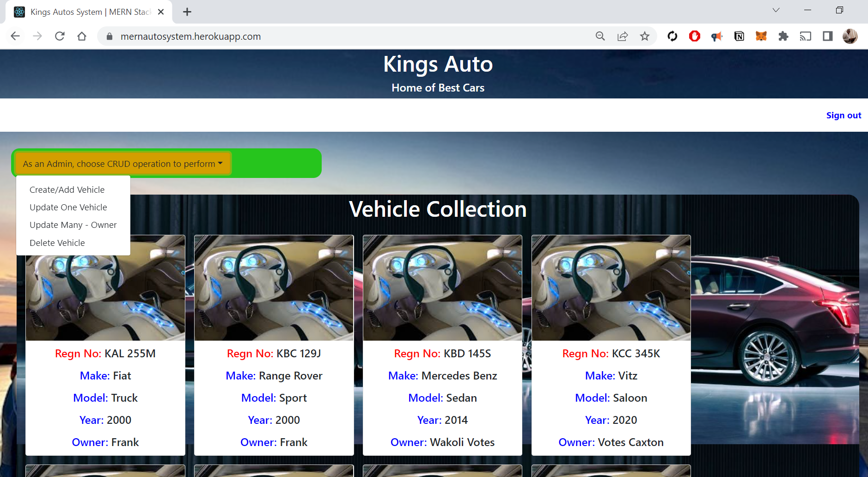
Task: Click the 'Year: 2014' text
Action: click(x=443, y=420)
